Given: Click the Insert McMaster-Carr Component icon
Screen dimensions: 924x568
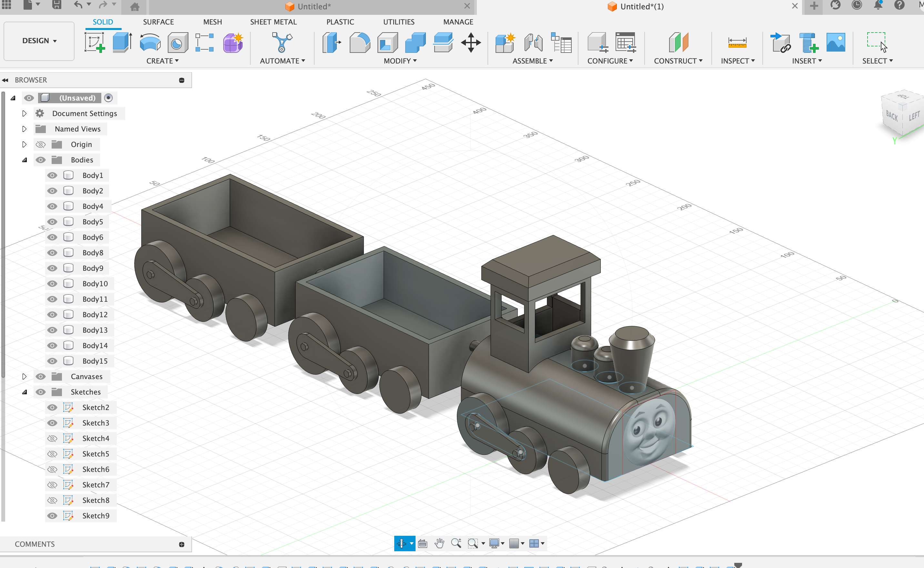Looking at the screenshot, I should coord(808,42).
